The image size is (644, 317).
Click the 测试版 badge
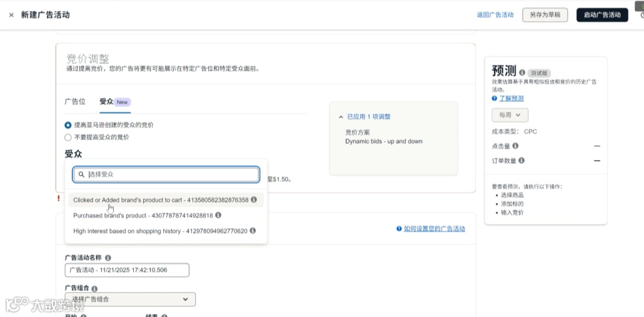[x=539, y=73]
